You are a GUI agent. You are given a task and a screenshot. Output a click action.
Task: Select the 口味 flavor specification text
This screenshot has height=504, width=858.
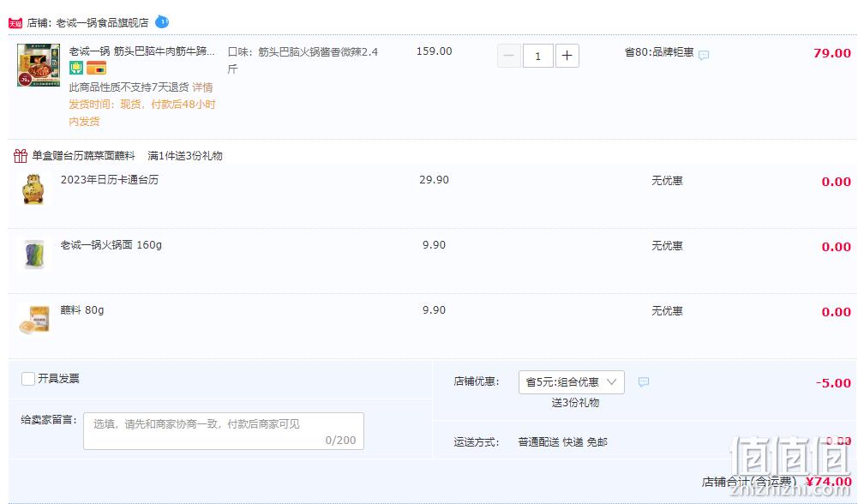[x=303, y=60]
